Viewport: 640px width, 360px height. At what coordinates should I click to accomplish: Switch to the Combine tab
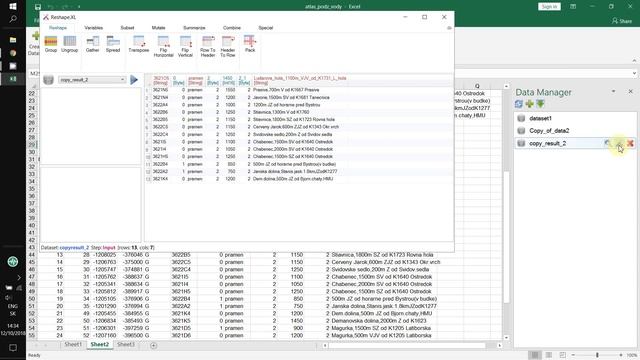pyautogui.click(x=232, y=28)
